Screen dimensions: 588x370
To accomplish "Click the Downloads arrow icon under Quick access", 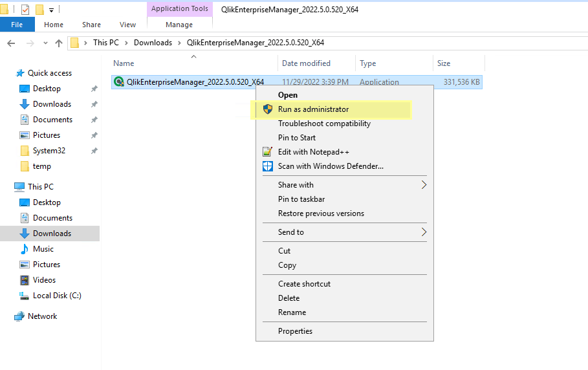I will (x=25, y=104).
